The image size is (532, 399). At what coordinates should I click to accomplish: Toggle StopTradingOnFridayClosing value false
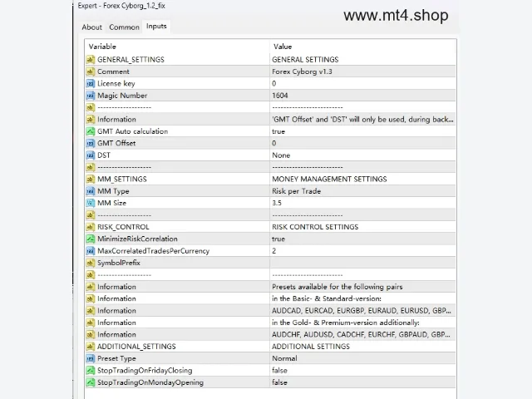(362, 371)
